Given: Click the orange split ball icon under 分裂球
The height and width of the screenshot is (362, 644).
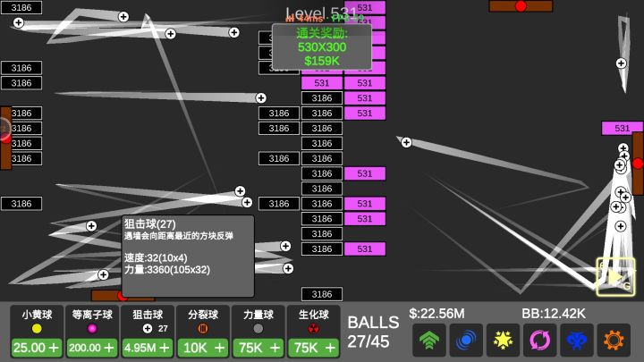Looking at the screenshot, I should (x=203, y=328).
